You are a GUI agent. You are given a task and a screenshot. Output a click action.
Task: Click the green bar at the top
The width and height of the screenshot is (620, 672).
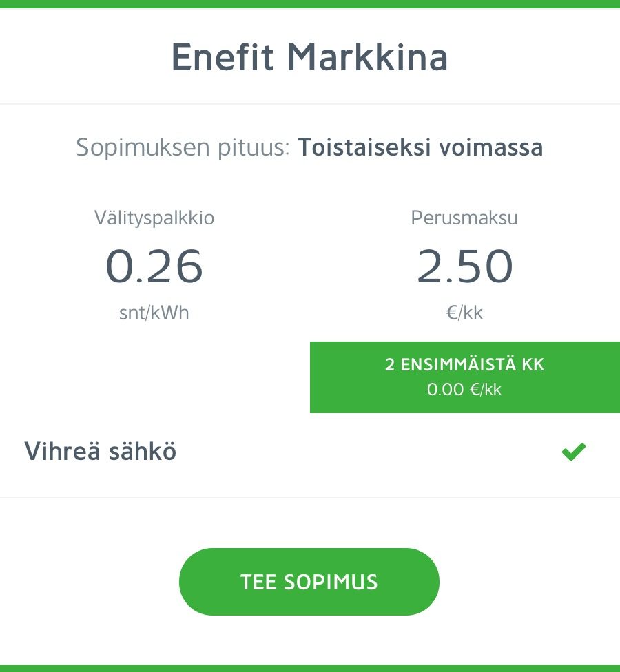(x=310, y=3)
